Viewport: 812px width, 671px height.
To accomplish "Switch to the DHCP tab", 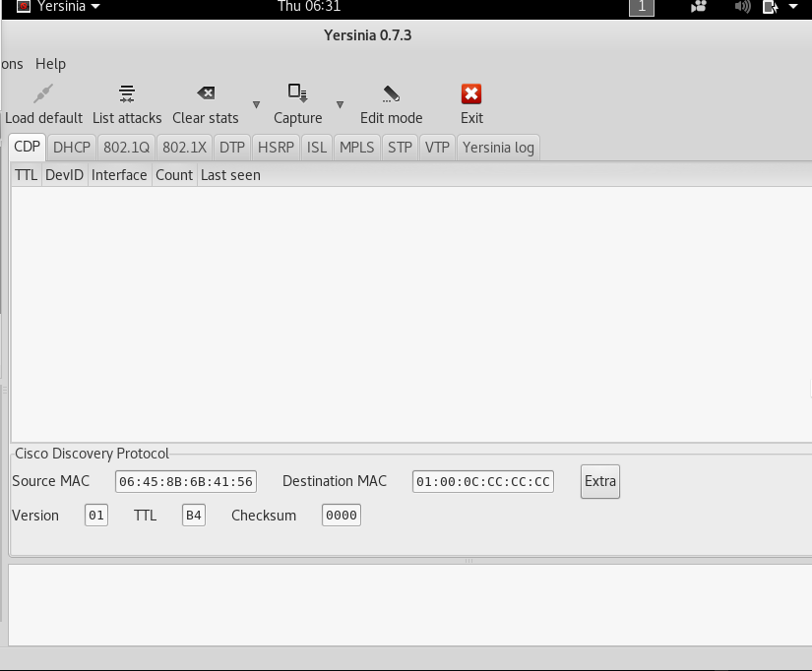I will [72, 148].
